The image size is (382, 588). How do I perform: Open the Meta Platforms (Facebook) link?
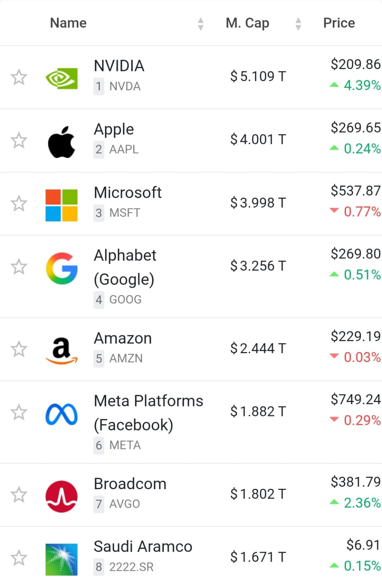point(148,413)
